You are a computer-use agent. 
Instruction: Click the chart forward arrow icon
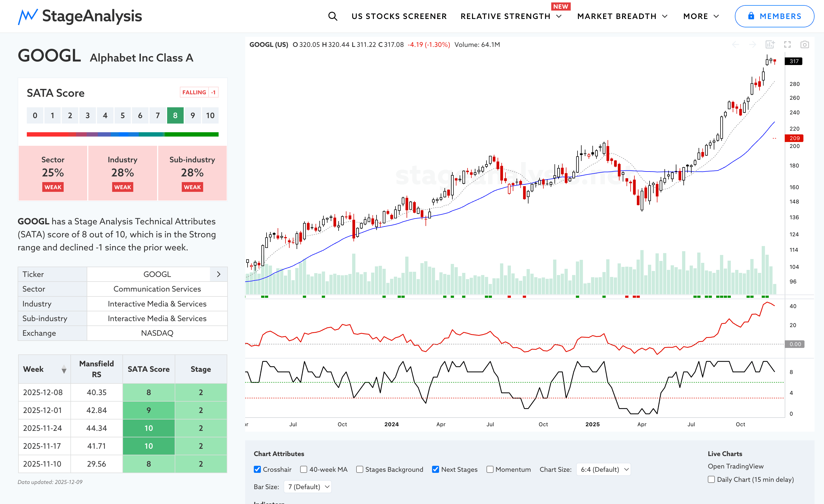(752, 44)
